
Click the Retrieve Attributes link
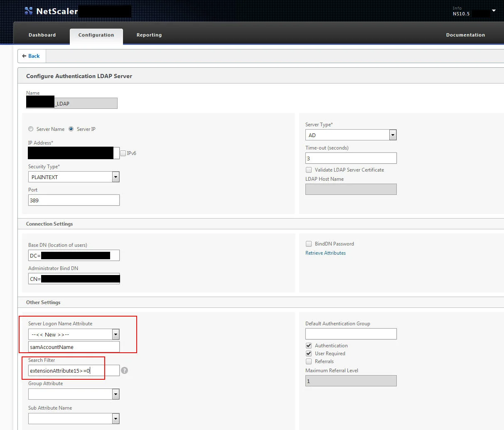(325, 253)
